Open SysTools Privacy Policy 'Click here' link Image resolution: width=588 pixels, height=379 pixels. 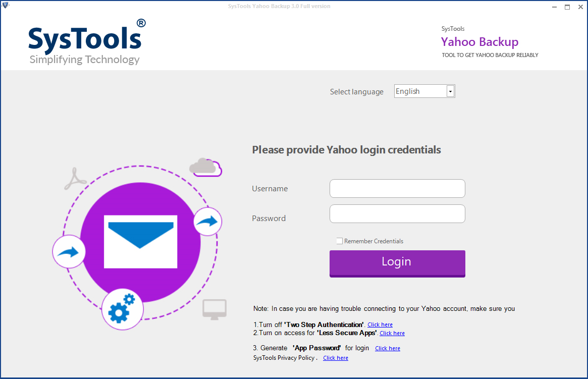(336, 358)
